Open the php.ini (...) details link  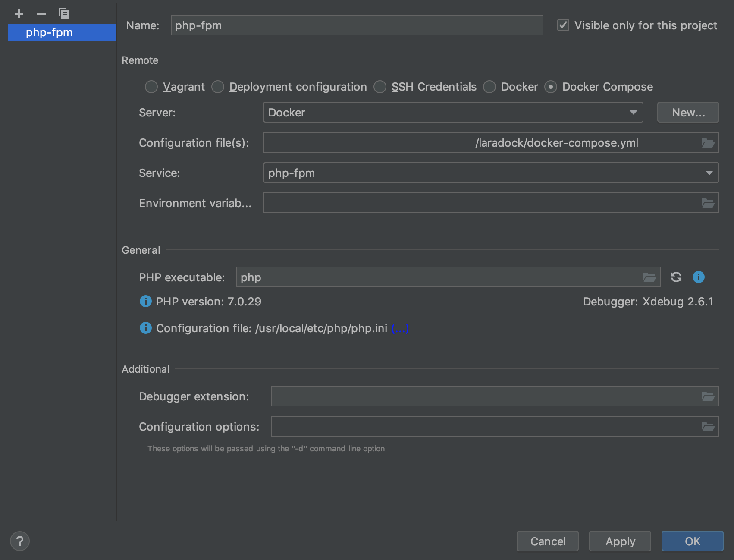click(x=400, y=329)
